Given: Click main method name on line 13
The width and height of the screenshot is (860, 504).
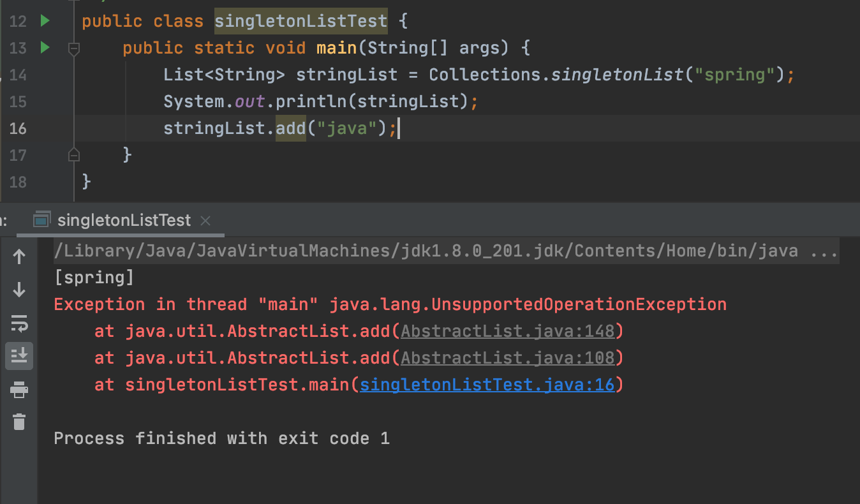Looking at the screenshot, I should [x=336, y=48].
